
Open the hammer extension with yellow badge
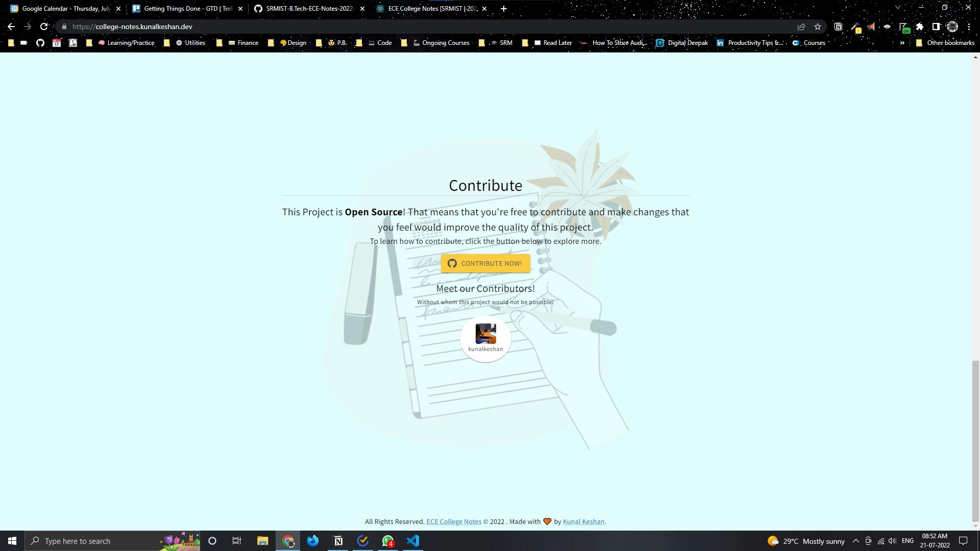tap(855, 28)
